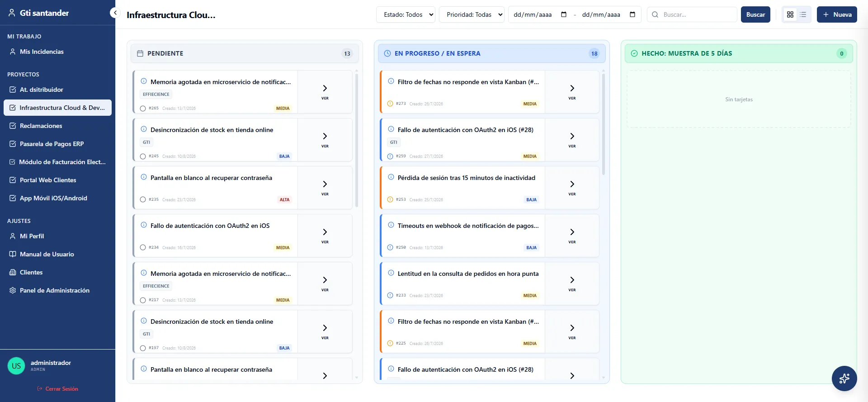Click the calendar icon in end date field
This screenshot has width=868, height=402.
632,14
